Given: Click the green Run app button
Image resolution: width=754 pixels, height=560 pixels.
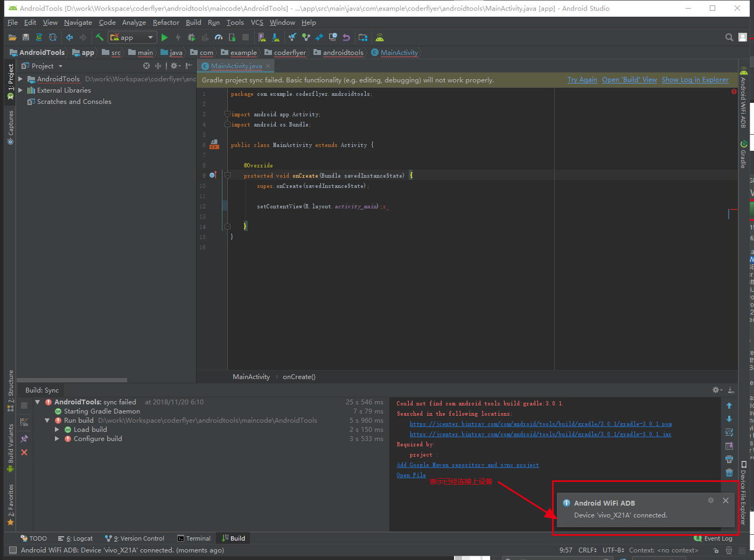Looking at the screenshot, I should [164, 38].
